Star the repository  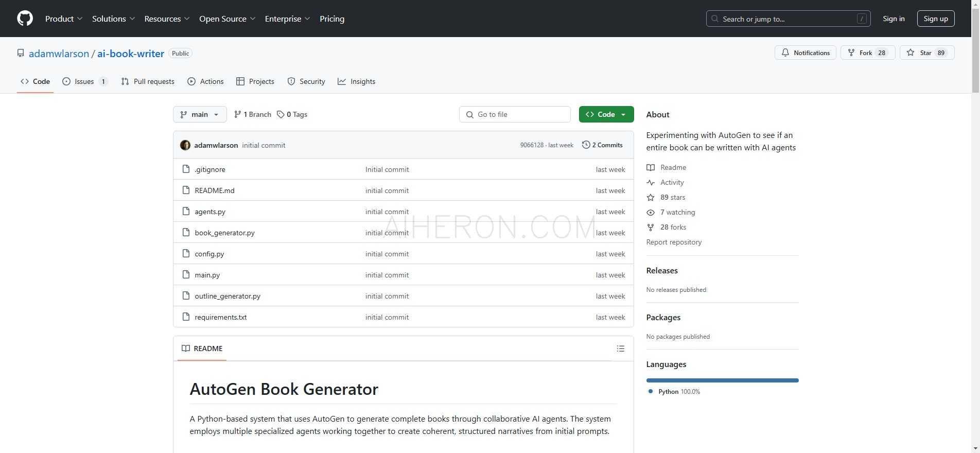[x=927, y=53]
